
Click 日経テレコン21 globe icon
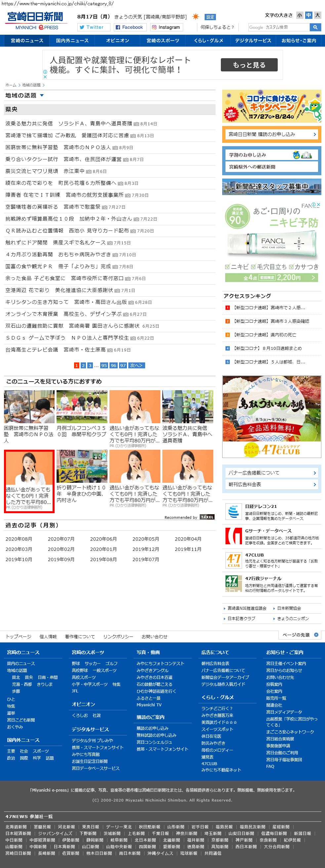[x=233, y=512]
